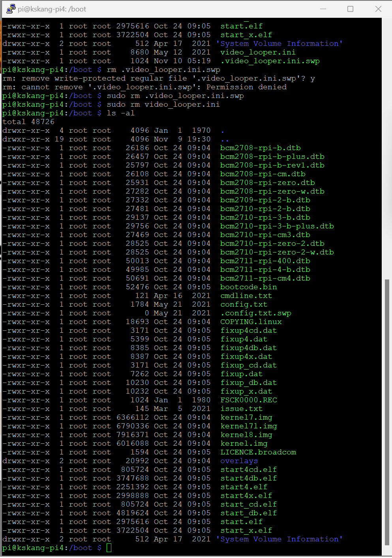Click the start4.elf file name

[244, 487]
